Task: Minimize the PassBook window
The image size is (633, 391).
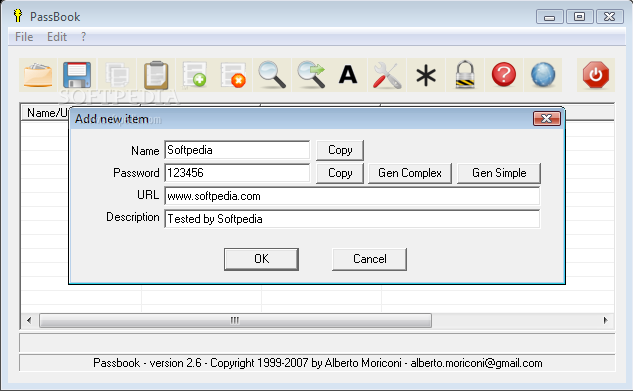Action: click(549, 17)
